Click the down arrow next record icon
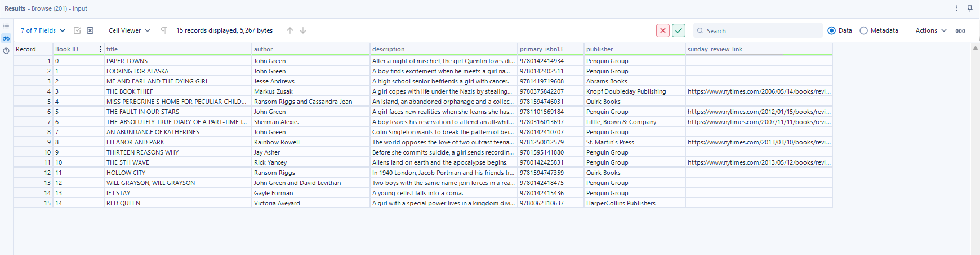The width and height of the screenshot is (980, 255). tap(303, 30)
